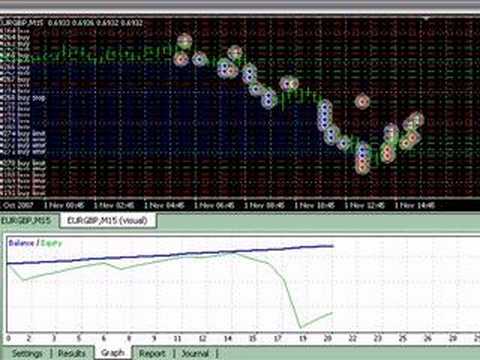Switch to the EURGBP,M15 chart tab
The height and width of the screenshot is (360, 480).
tap(26, 221)
